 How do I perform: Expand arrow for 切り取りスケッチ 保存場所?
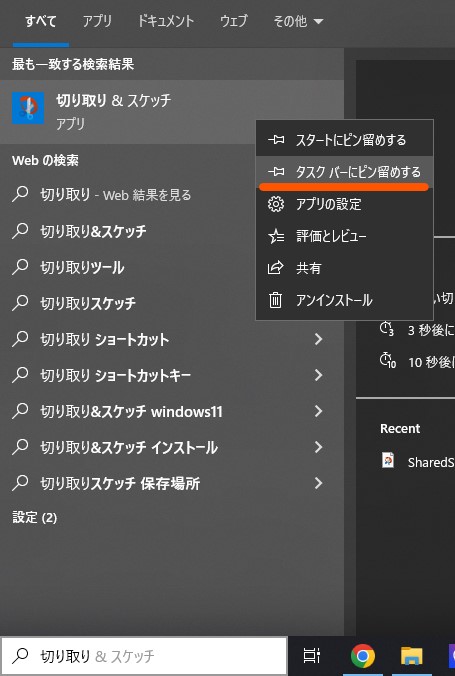(318, 483)
